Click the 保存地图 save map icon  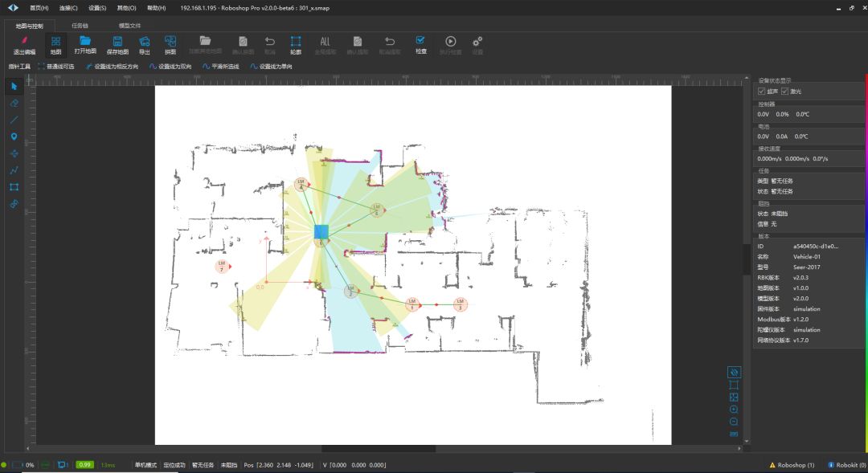(x=117, y=45)
